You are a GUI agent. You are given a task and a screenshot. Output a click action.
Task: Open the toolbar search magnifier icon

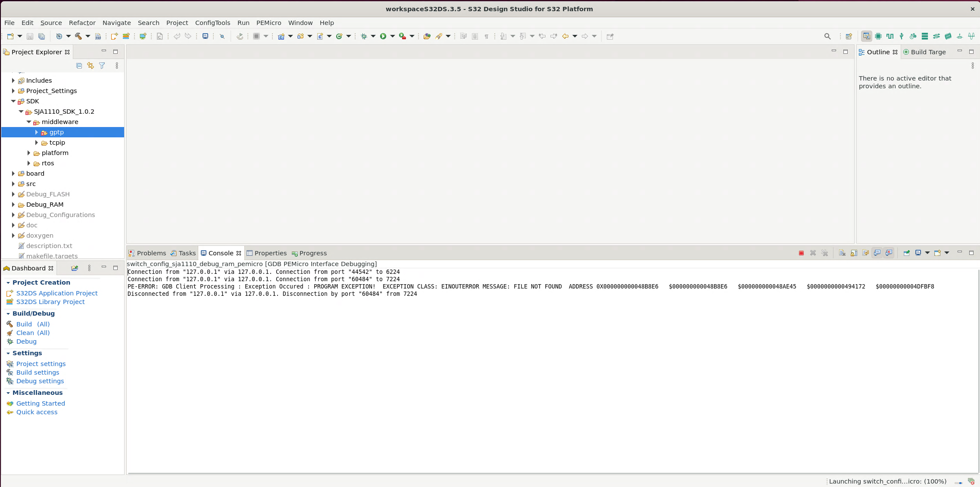tap(827, 36)
